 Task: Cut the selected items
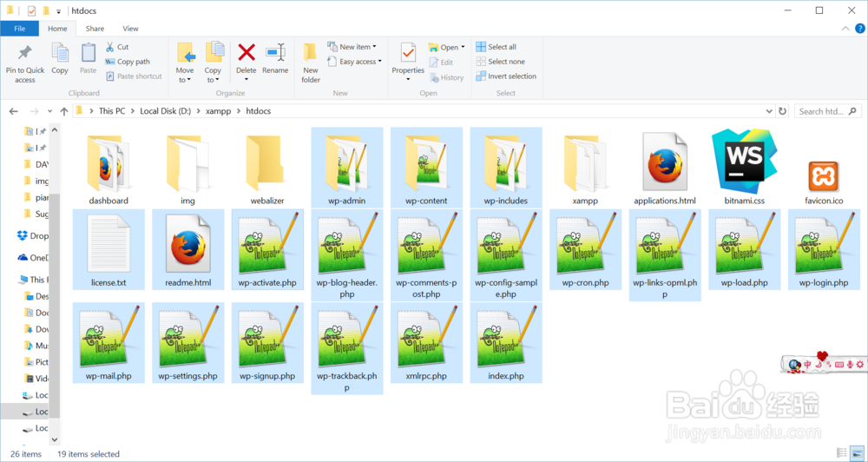coord(117,47)
